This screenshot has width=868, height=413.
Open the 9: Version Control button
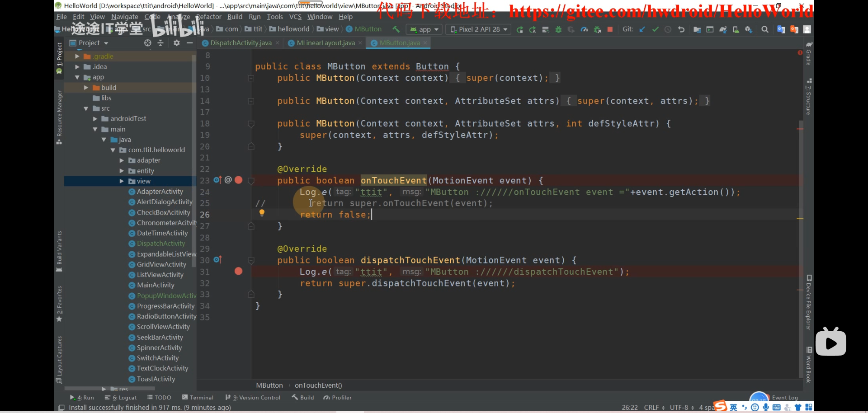253,398
